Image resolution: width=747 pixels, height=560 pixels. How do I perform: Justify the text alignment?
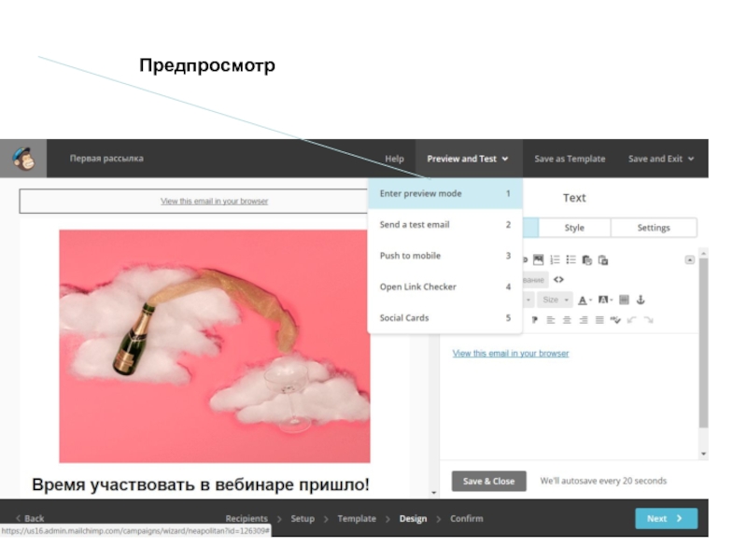coord(599,320)
